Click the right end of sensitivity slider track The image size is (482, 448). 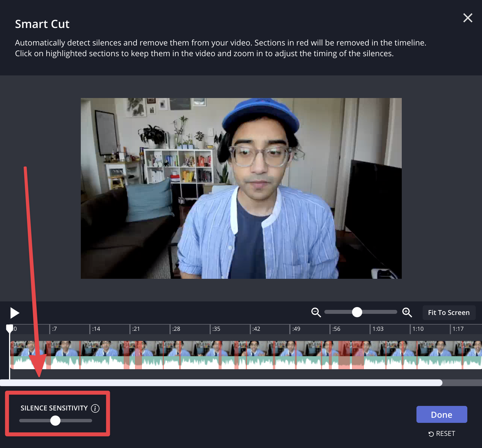pos(90,421)
